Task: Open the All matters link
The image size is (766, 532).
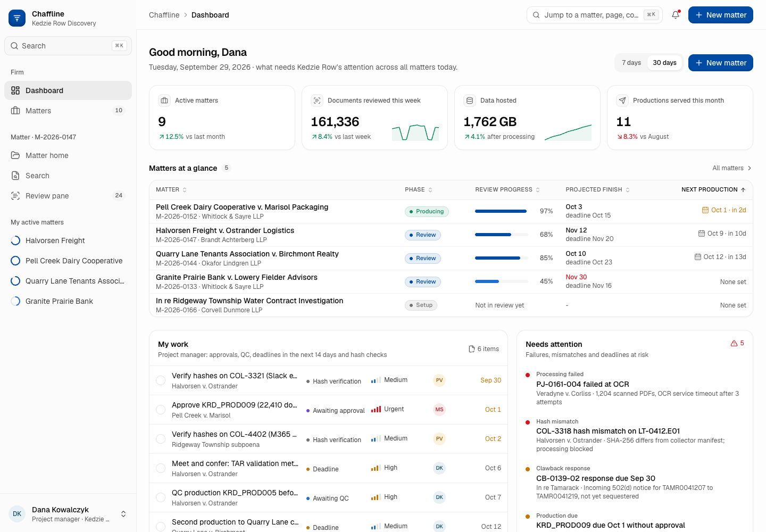Action: (x=732, y=168)
